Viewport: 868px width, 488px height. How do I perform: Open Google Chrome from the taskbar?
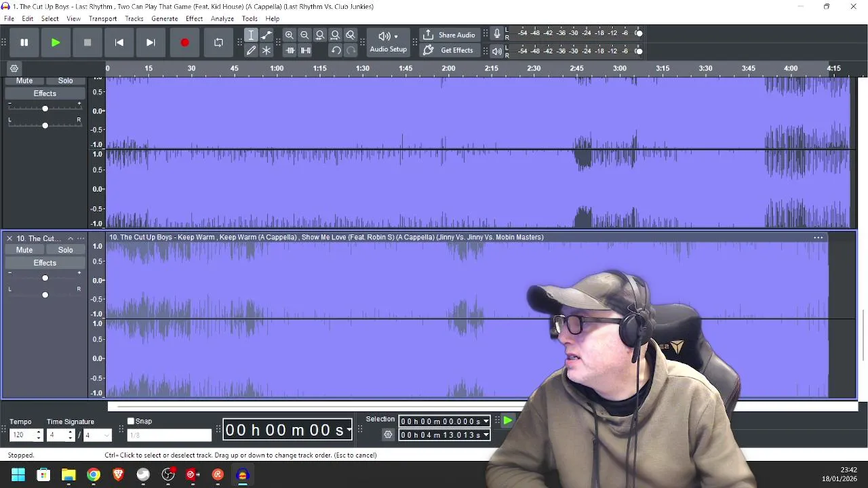94,475
